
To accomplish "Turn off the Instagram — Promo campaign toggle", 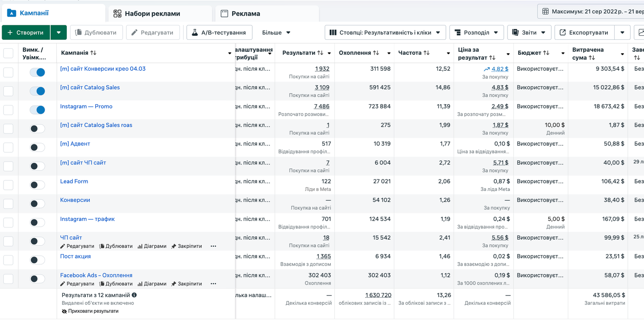I will click(x=37, y=110).
